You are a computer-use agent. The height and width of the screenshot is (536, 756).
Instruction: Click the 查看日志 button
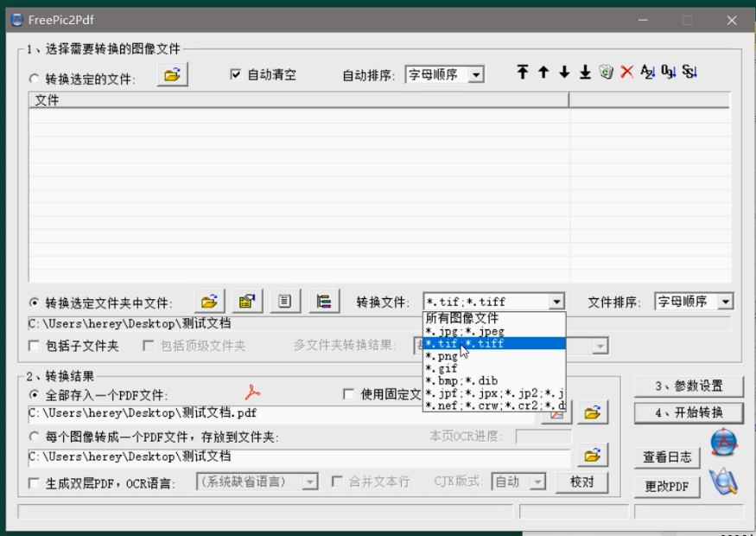click(x=667, y=457)
